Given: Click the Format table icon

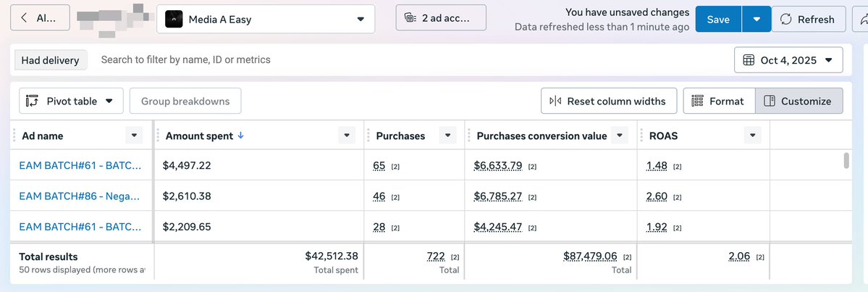Looking at the screenshot, I should click(698, 101).
